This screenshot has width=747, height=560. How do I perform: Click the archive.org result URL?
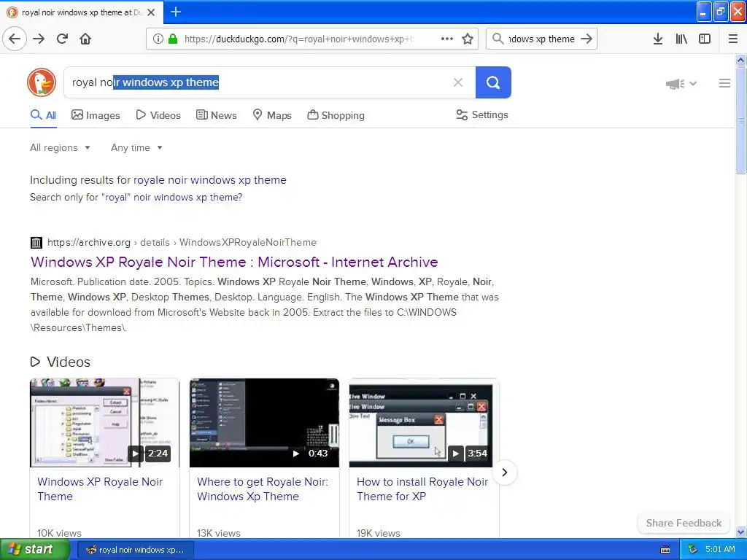[182, 242]
